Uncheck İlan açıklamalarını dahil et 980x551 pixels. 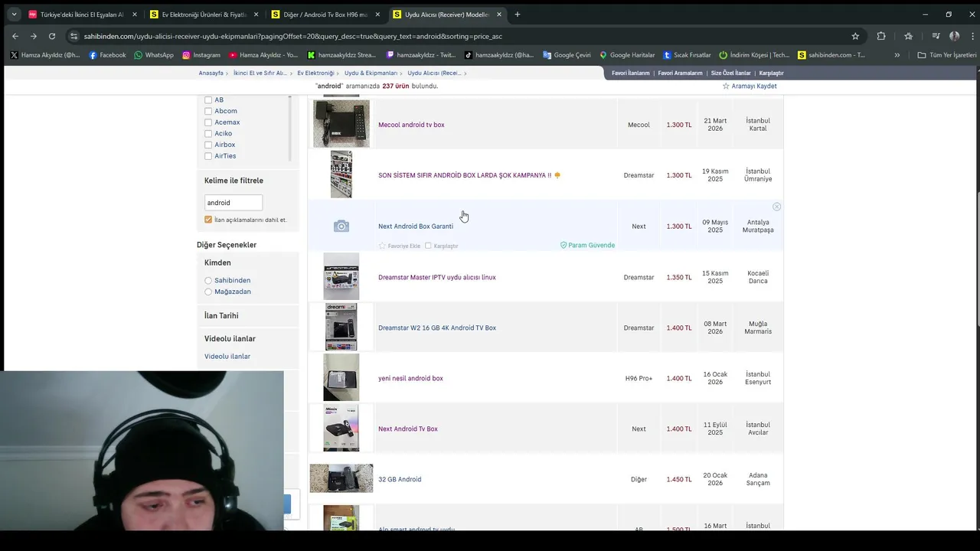tap(208, 220)
